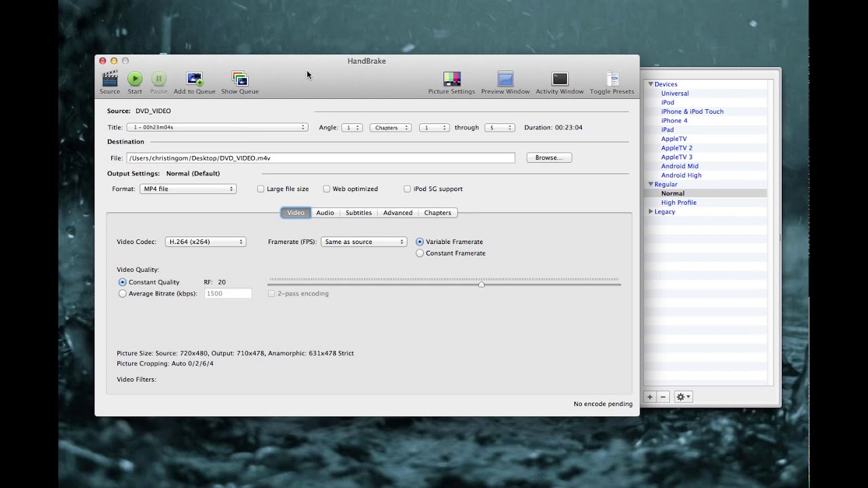868x488 pixels.
Task: Switch to the Audio tab
Action: (325, 213)
